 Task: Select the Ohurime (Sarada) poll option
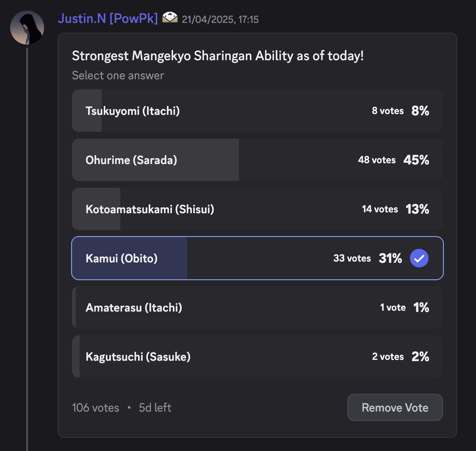click(257, 160)
